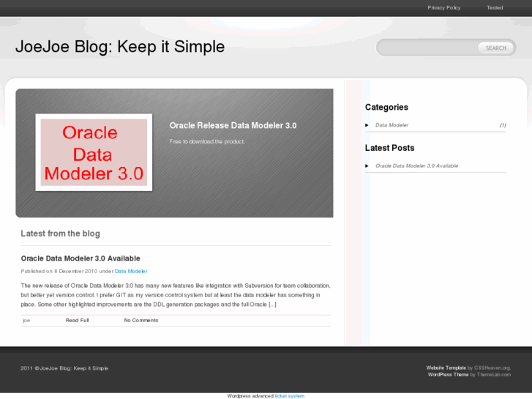Visit CSSHeaven.org in footer
Screen dimensions: 532x399
(x=492, y=368)
